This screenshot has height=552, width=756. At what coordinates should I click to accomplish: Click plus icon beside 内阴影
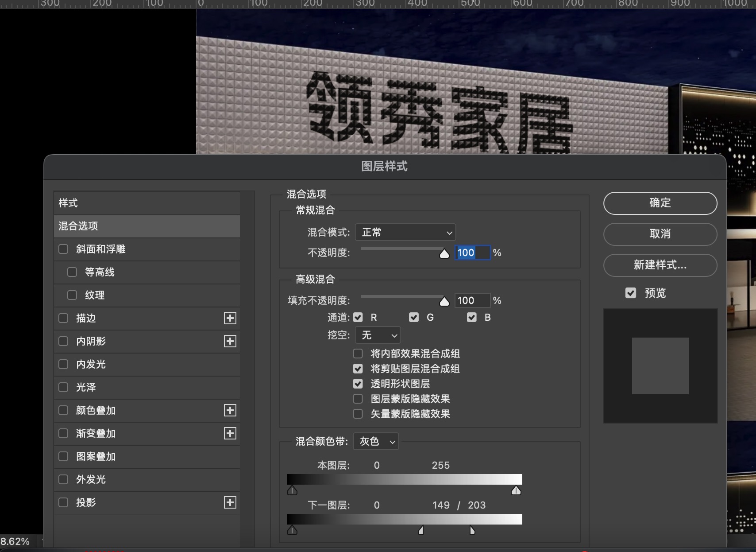pyautogui.click(x=230, y=341)
